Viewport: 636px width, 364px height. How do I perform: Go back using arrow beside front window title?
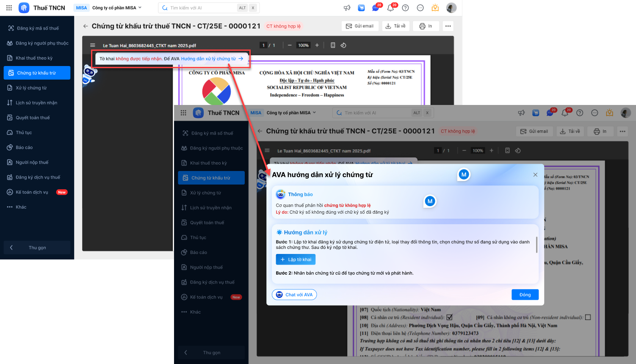pyautogui.click(x=260, y=131)
